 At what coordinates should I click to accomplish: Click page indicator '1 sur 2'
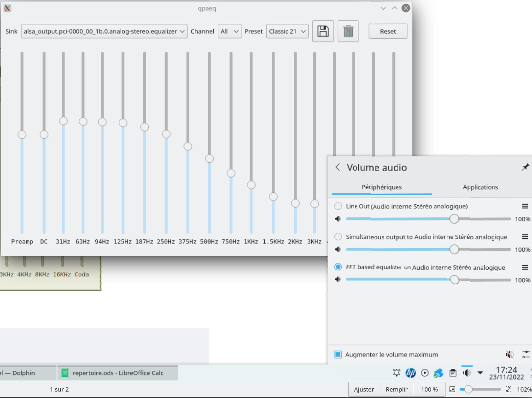coord(59,389)
